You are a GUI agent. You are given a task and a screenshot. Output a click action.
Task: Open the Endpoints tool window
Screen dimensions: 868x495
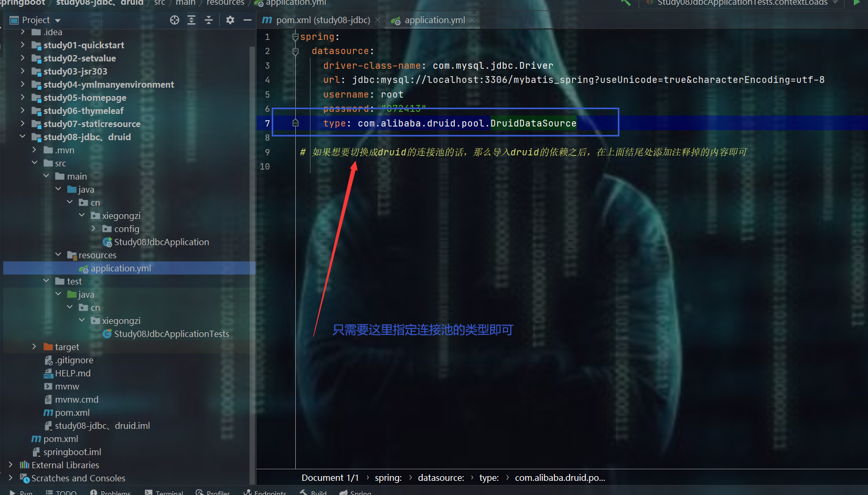[x=265, y=492]
